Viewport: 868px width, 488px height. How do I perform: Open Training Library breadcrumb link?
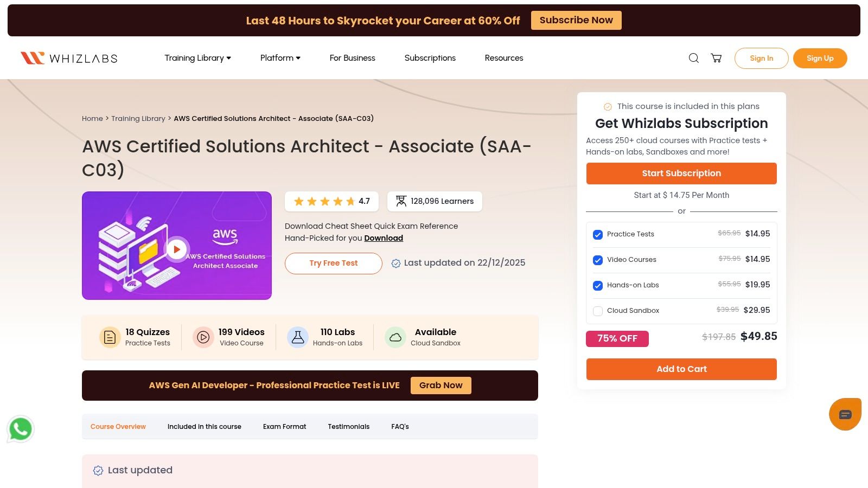coord(138,119)
